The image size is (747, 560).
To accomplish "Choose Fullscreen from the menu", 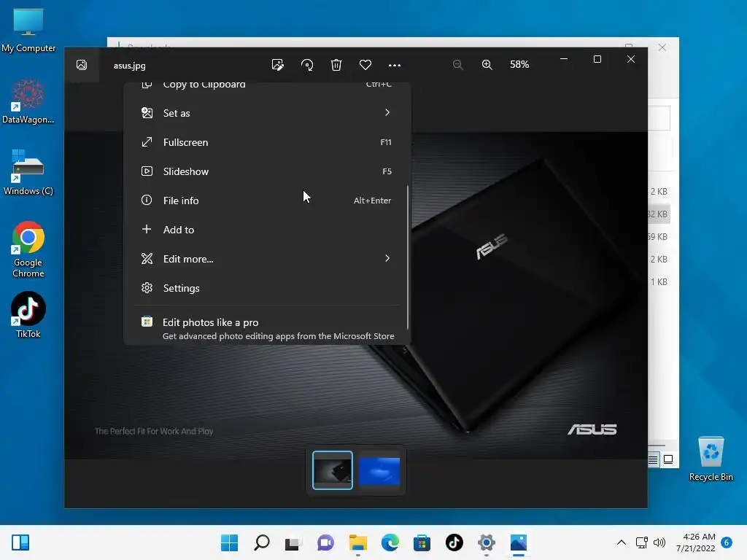I will coord(267,142).
